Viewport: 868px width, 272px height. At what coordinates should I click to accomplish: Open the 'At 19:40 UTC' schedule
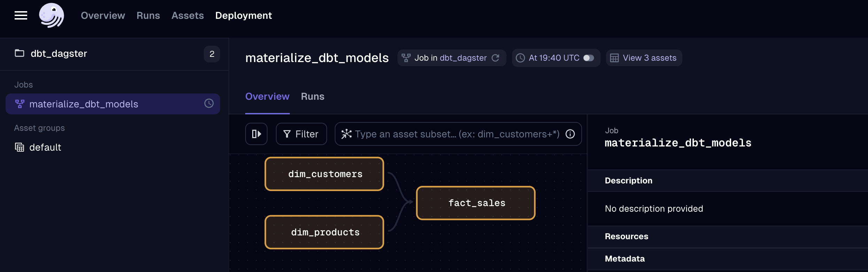(x=554, y=58)
